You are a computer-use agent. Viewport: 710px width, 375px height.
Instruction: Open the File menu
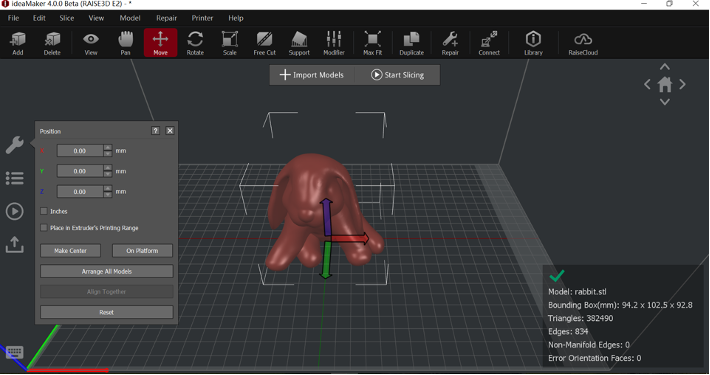14,18
